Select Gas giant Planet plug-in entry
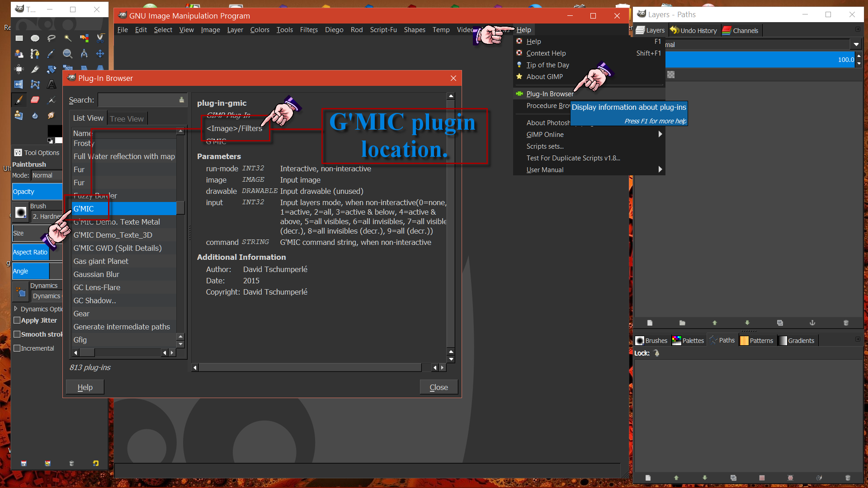Image resolution: width=868 pixels, height=488 pixels. (124, 261)
